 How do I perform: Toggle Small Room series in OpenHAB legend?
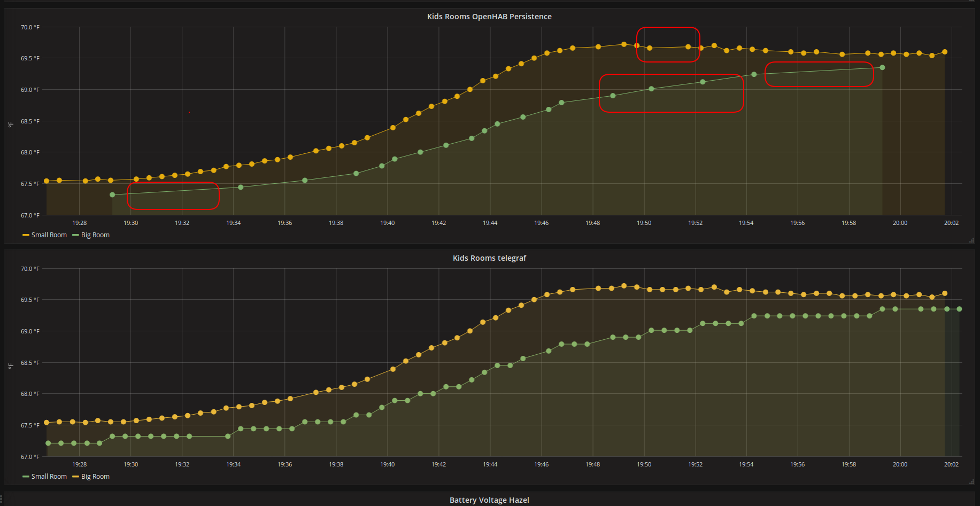click(x=49, y=235)
